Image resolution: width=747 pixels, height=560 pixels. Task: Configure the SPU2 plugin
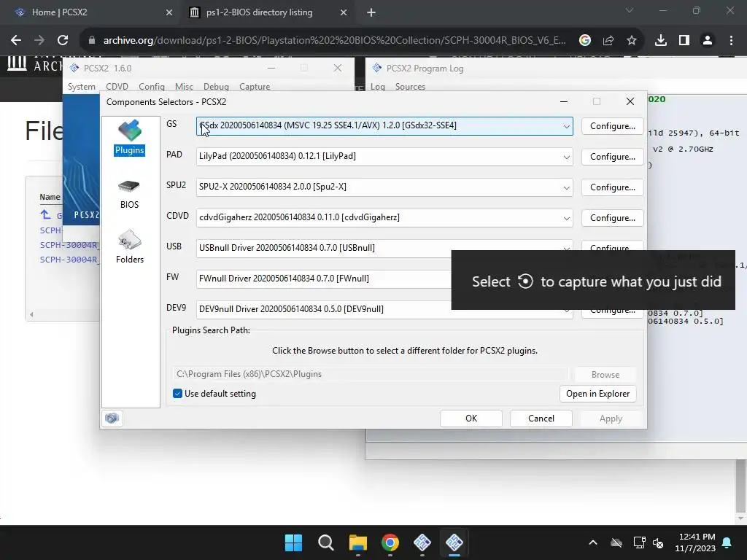612,187
